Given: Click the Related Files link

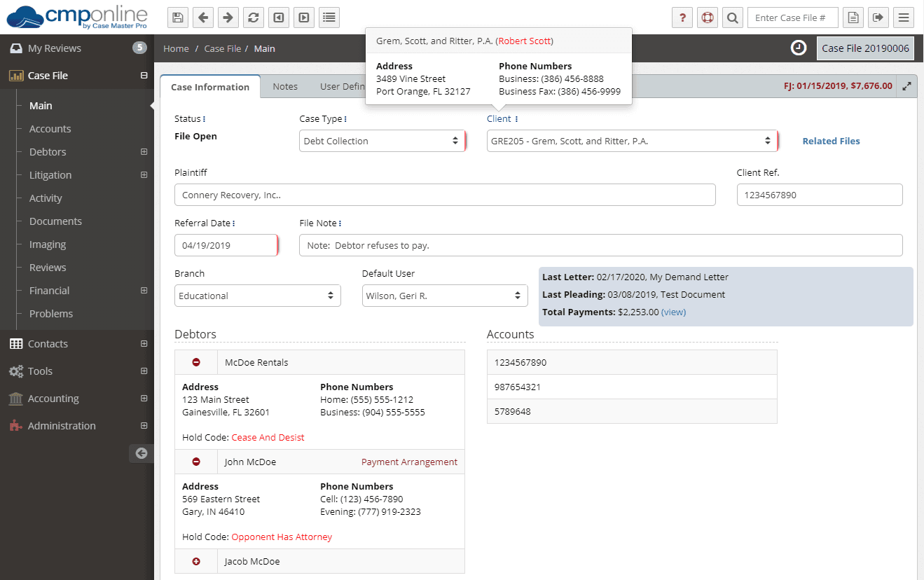Looking at the screenshot, I should pyautogui.click(x=831, y=141).
